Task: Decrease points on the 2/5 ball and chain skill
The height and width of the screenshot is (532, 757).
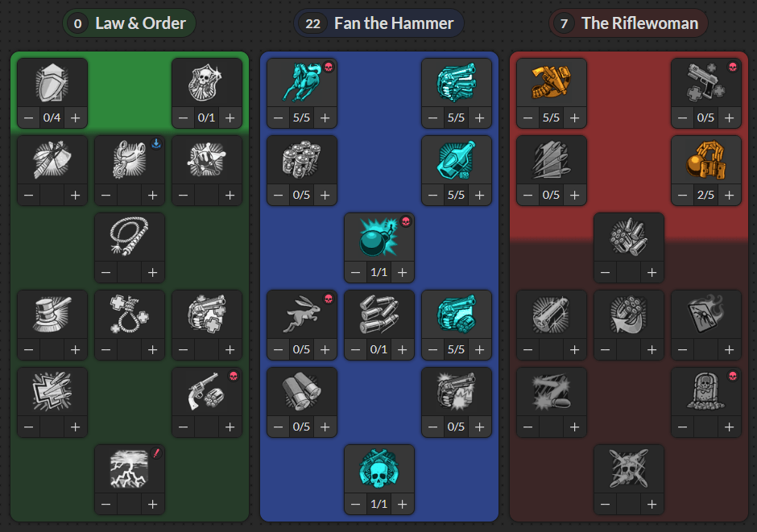Action: [x=682, y=195]
